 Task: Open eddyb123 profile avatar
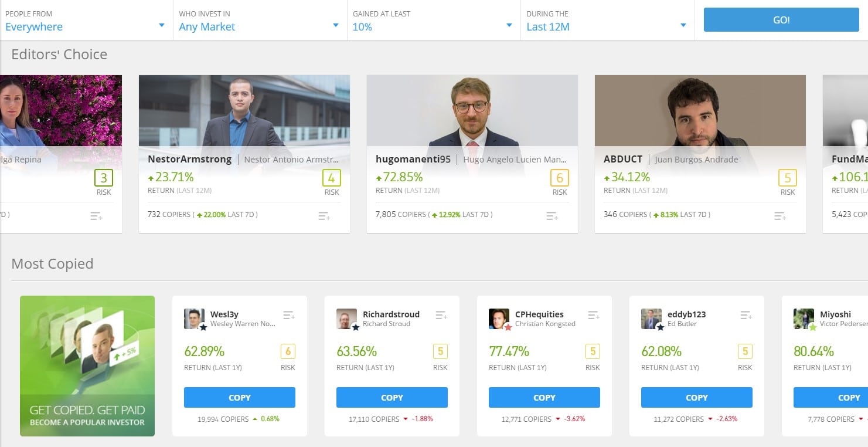[651, 319]
